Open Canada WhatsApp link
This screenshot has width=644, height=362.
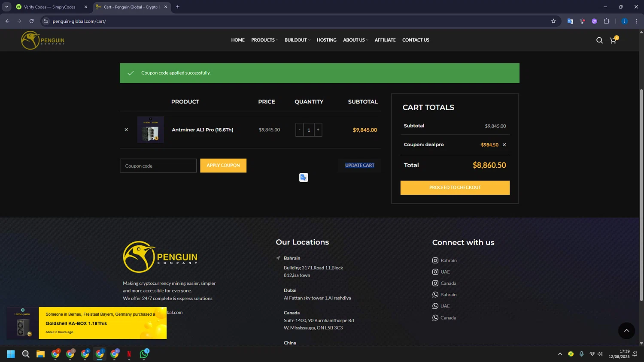click(x=444, y=318)
